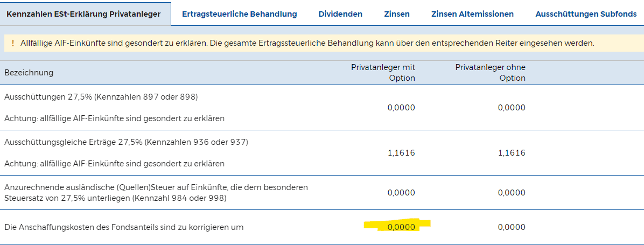Viewport: 644px width, 245px height.
Task: Click the orange exclamation warning icon
Action: [13, 43]
